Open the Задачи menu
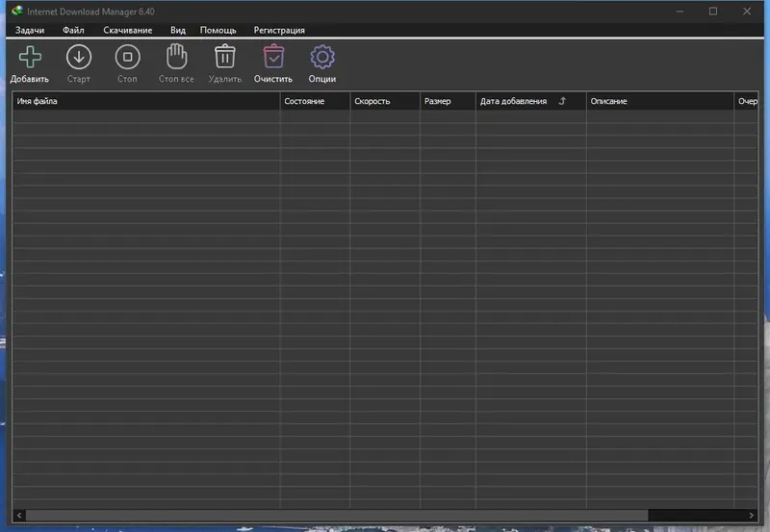 coord(30,30)
